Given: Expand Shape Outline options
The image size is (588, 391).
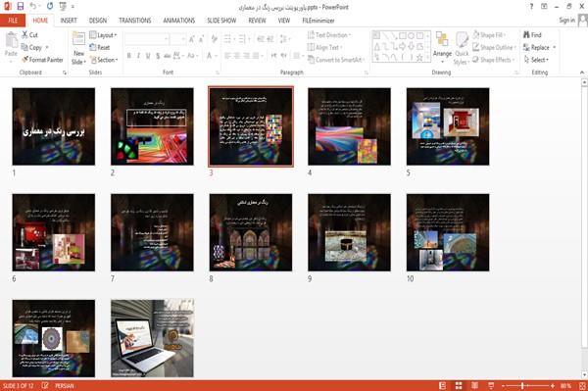Looking at the screenshot, I should (x=494, y=47).
